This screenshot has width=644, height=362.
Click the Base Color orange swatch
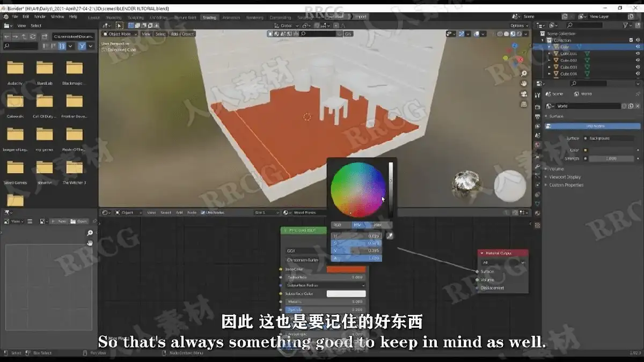tap(346, 269)
